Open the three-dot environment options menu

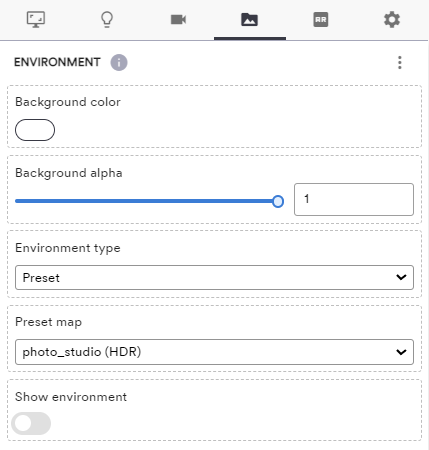tap(400, 62)
